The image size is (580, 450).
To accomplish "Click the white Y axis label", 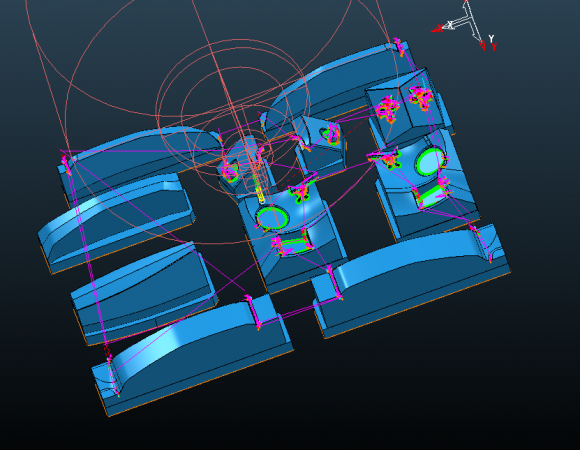I will [491, 38].
